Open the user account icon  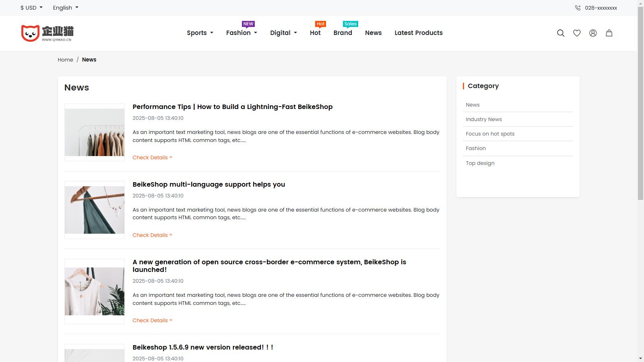[x=593, y=33]
